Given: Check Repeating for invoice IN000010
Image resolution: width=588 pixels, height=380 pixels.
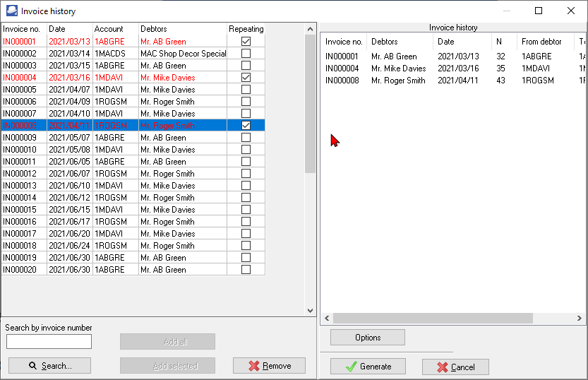Looking at the screenshot, I should 246,149.
